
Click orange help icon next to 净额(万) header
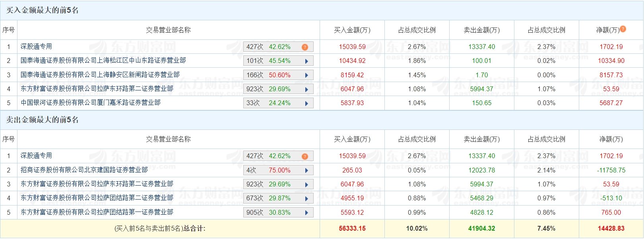623,29
